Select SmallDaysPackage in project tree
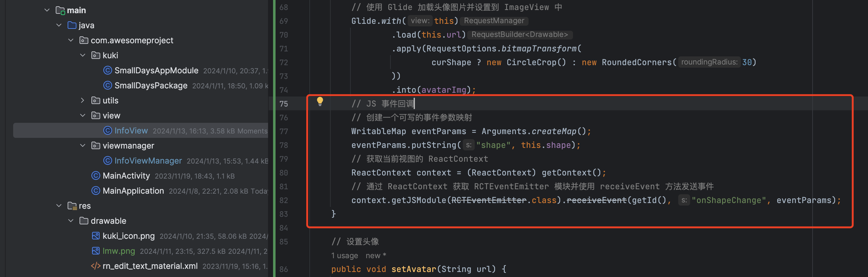868x277 pixels. pyautogui.click(x=151, y=85)
